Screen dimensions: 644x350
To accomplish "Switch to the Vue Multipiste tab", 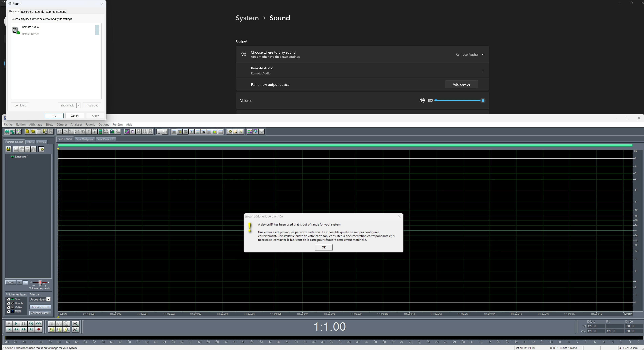I will click(x=85, y=139).
